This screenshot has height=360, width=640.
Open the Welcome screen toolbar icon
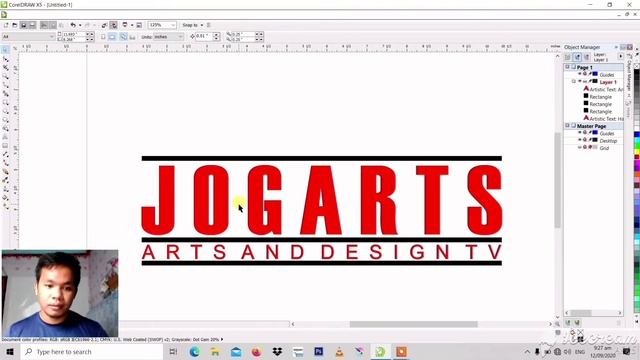point(139,25)
